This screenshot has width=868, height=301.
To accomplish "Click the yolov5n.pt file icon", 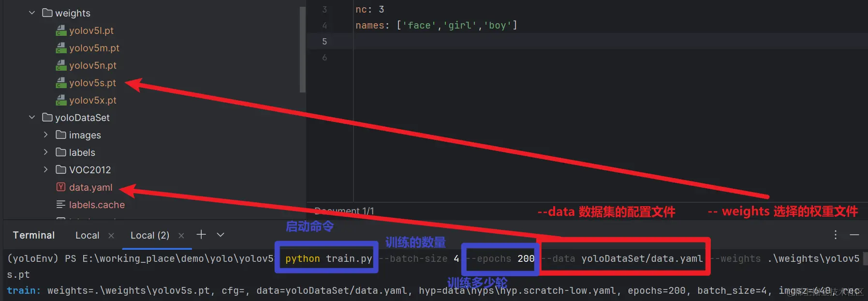I will 61,66.
